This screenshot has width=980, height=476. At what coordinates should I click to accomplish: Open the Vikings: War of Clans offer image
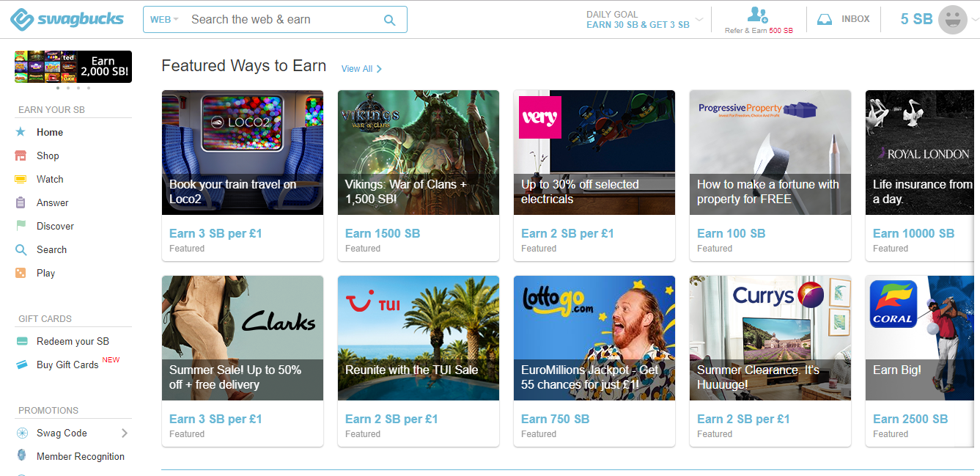click(419, 153)
